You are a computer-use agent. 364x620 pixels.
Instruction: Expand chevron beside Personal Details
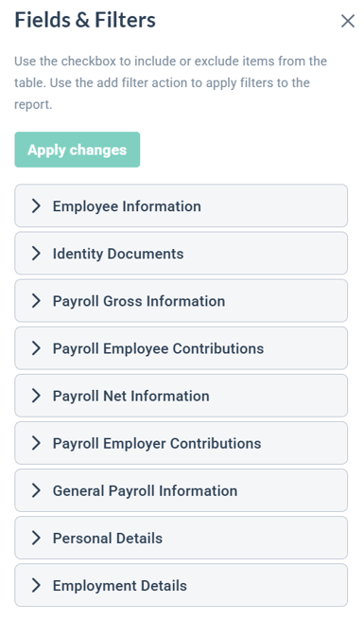pos(36,539)
